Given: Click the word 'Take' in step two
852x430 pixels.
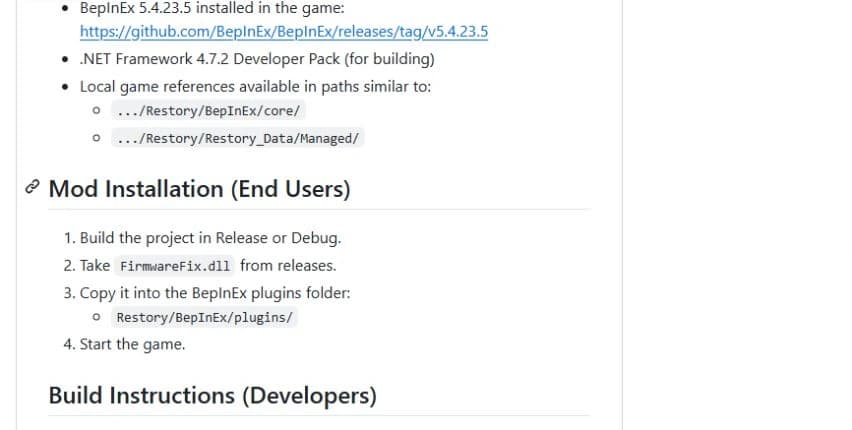Looking at the screenshot, I should click(x=95, y=265).
